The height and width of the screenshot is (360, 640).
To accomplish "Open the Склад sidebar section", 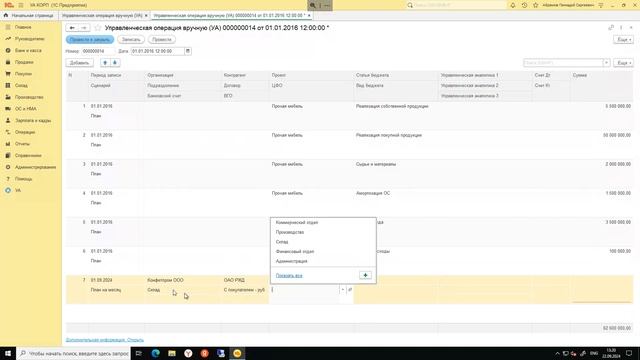I will pos(21,85).
